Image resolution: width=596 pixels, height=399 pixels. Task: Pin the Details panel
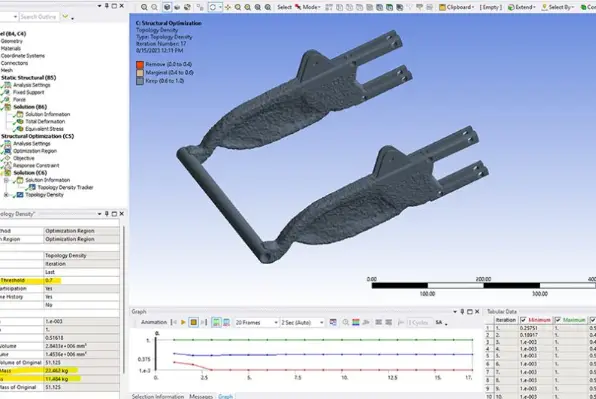[x=106, y=214]
